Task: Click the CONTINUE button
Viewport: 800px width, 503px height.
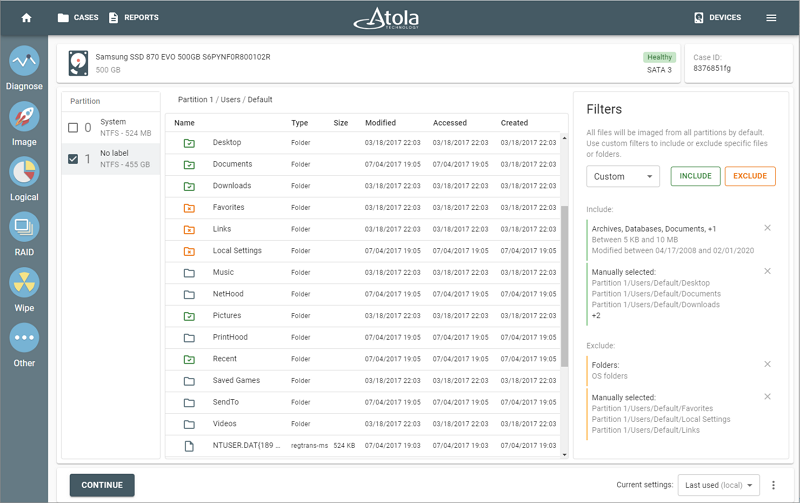Action: point(102,485)
